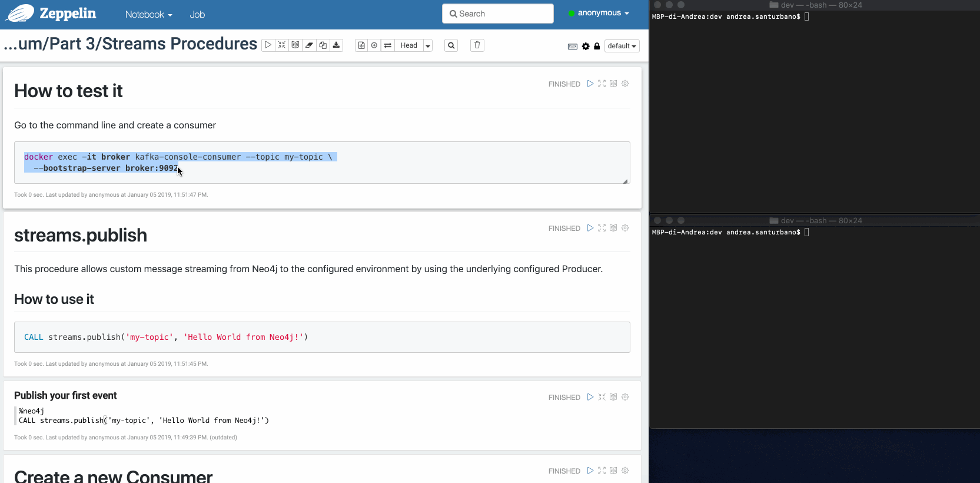The image size is (980, 483).
Task: Open settings gear of streams.publish paragraph
Action: [x=625, y=228]
